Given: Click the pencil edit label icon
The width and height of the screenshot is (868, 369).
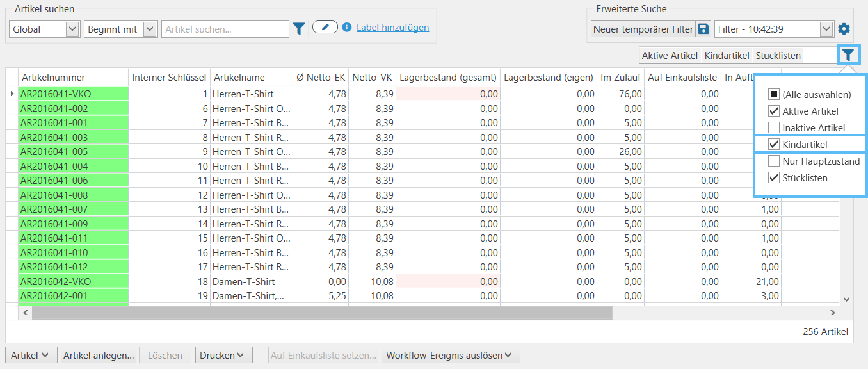Looking at the screenshot, I should (325, 28).
